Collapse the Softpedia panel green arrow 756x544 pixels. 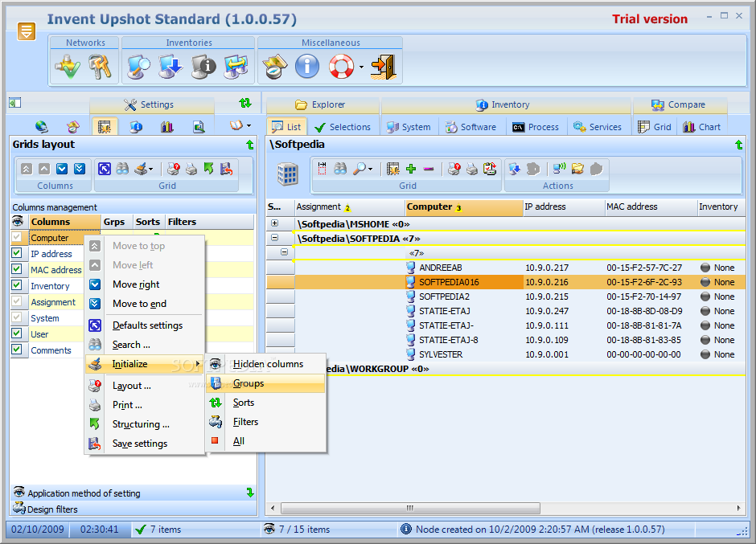(x=738, y=144)
